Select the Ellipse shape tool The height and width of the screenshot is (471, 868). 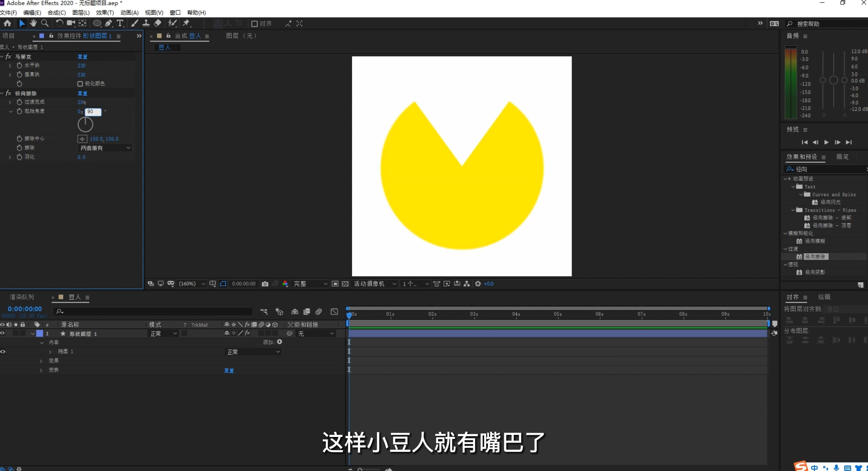97,23
